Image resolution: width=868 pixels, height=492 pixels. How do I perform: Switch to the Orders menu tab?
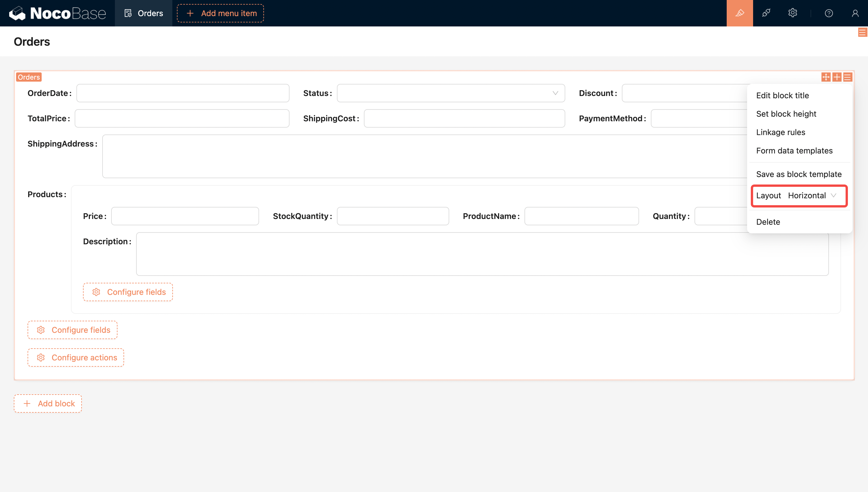[x=144, y=13]
